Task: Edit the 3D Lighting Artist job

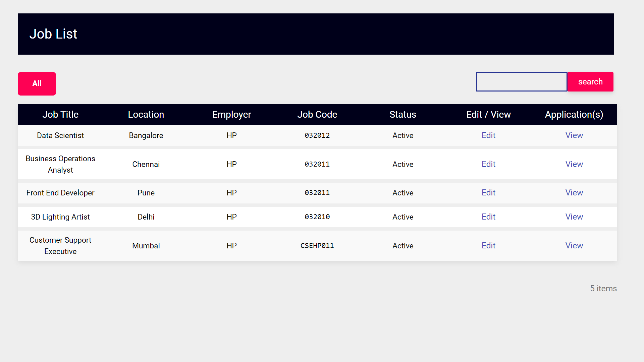Action: pos(488,217)
